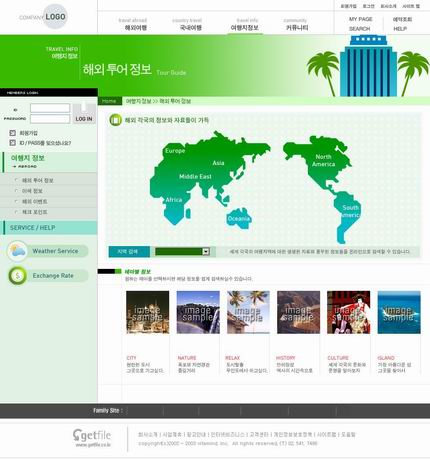Open the CULTURE theme thumbnail
The height and width of the screenshot is (459, 430).
point(349,312)
